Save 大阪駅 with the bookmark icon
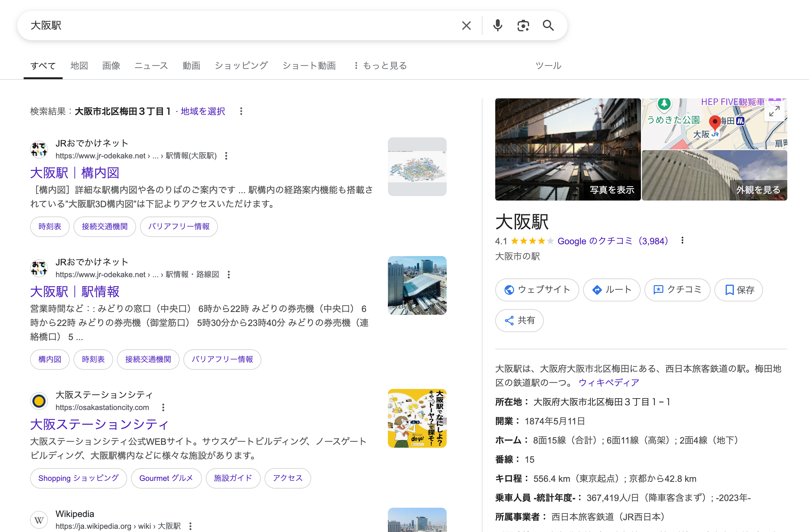The height and width of the screenshot is (532, 809). [738, 290]
